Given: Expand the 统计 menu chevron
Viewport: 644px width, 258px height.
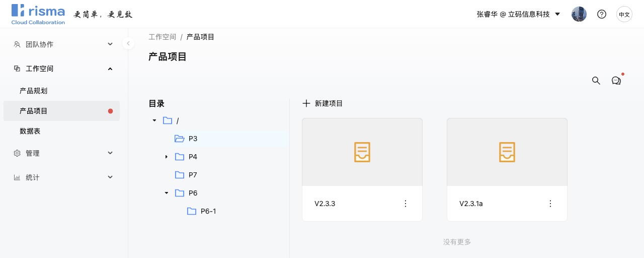Looking at the screenshot, I should [x=110, y=177].
